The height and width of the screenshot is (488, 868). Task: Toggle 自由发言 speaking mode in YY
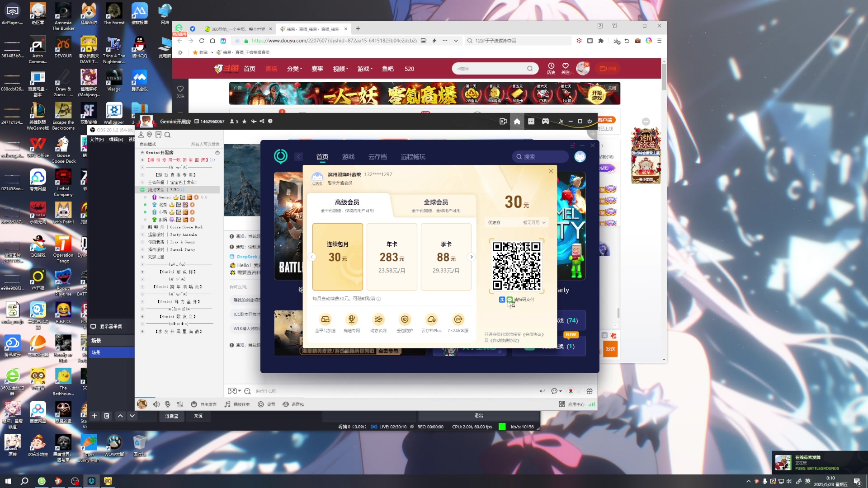click(203, 404)
